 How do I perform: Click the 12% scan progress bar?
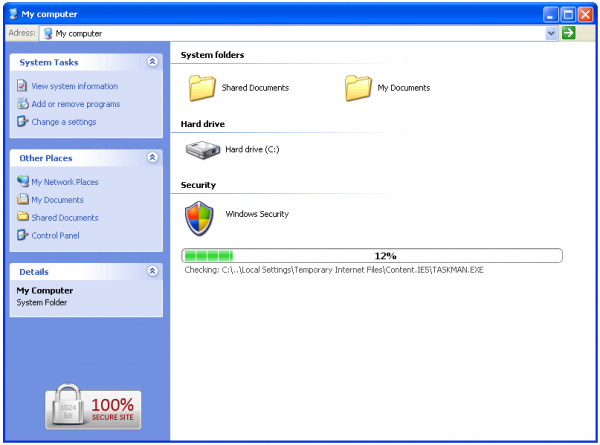(372, 256)
